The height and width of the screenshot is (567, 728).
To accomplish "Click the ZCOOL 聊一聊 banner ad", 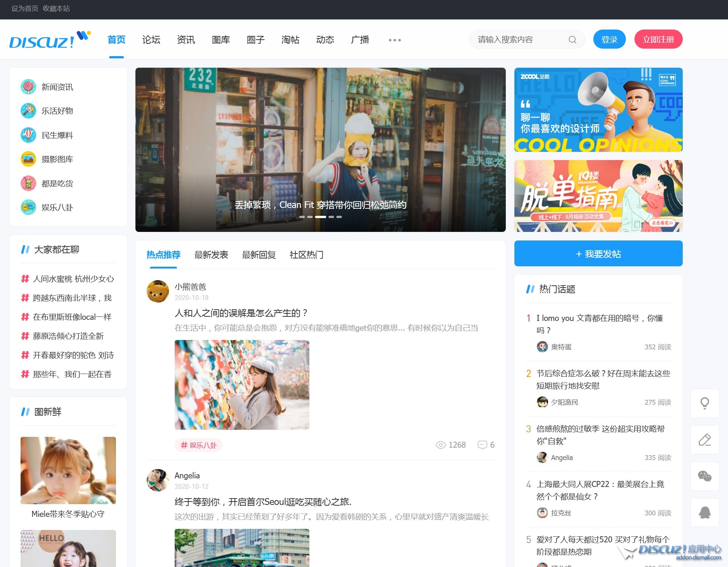I will 599,110.
